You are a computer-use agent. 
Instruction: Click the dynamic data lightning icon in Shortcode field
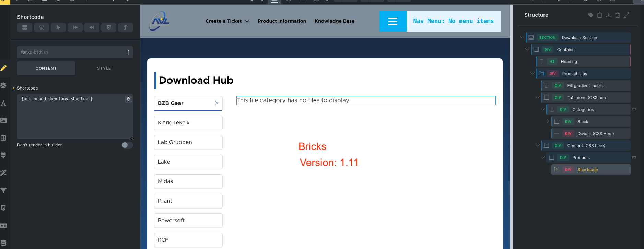(128, 99)
